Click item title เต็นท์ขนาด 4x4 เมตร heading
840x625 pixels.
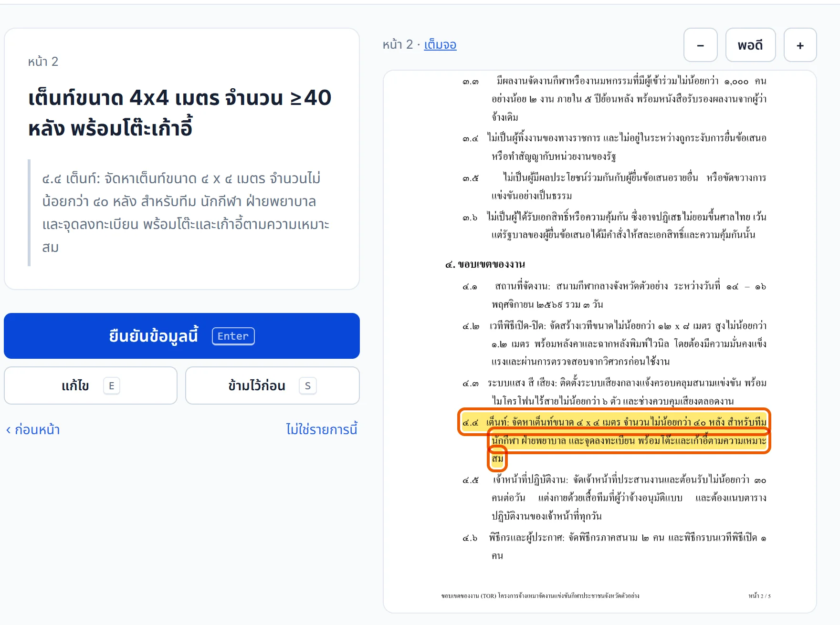coord(180,113)
